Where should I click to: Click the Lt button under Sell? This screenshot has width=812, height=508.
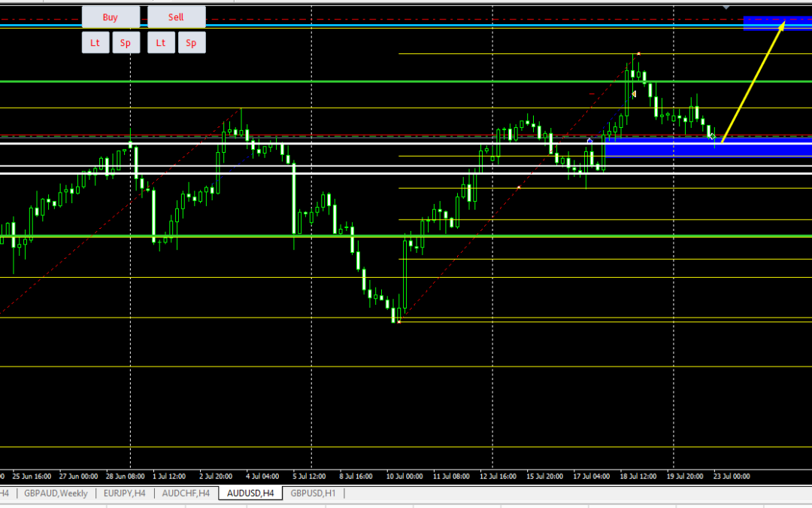pyautogui.click(x=160, y=43)
